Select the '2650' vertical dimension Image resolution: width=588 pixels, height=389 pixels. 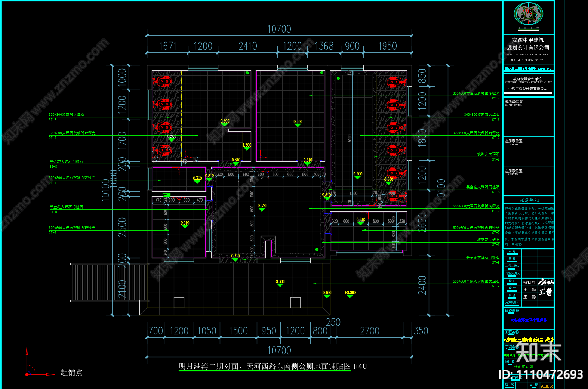(x=422, y=223)
